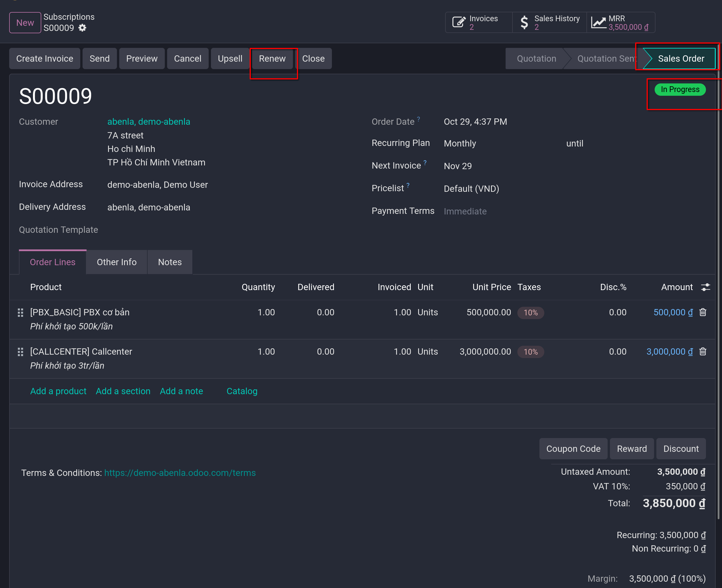Open customer link abenla, demo-abenla
Screen dimensions: 722x588
149,122
